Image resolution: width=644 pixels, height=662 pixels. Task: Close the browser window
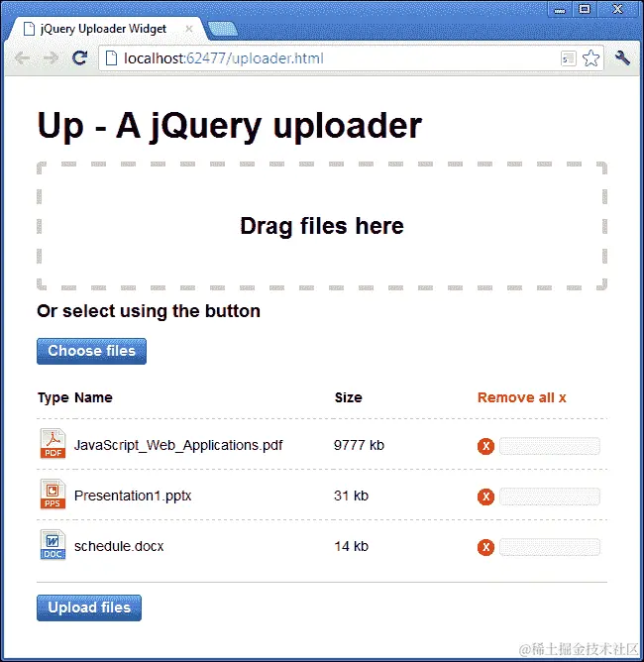[x=618, y=9]
